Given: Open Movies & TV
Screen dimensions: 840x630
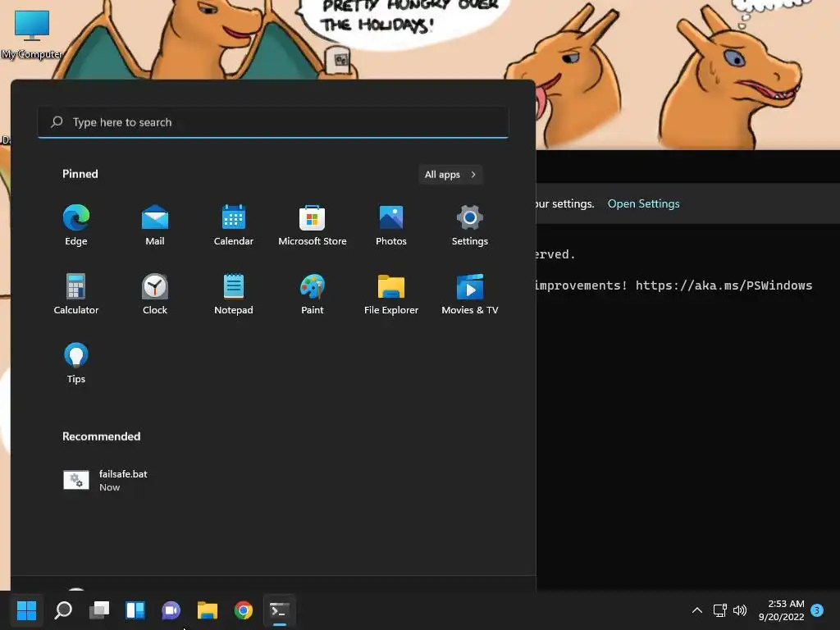Looking at the screenshot, I should (470, 294).
